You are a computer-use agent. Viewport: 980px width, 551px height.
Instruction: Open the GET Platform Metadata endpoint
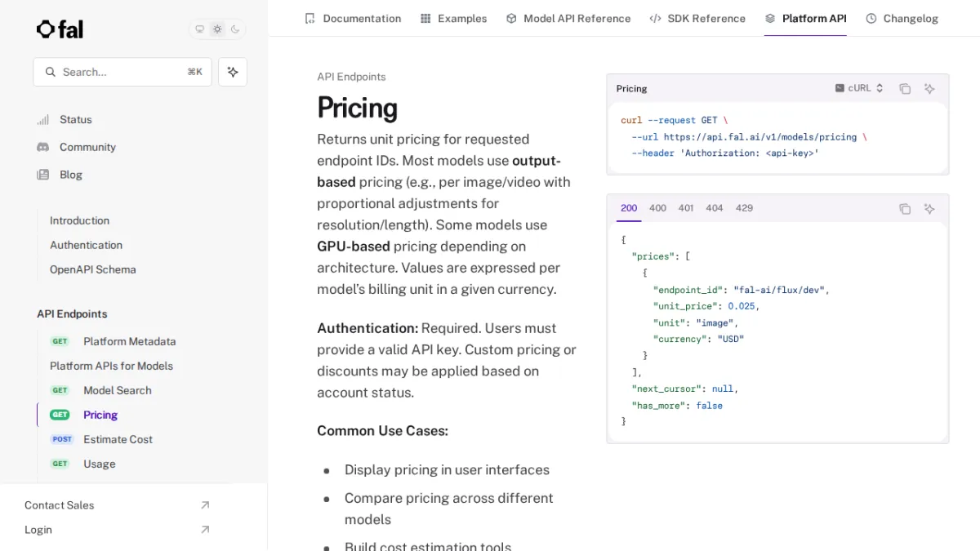point(113,341)
